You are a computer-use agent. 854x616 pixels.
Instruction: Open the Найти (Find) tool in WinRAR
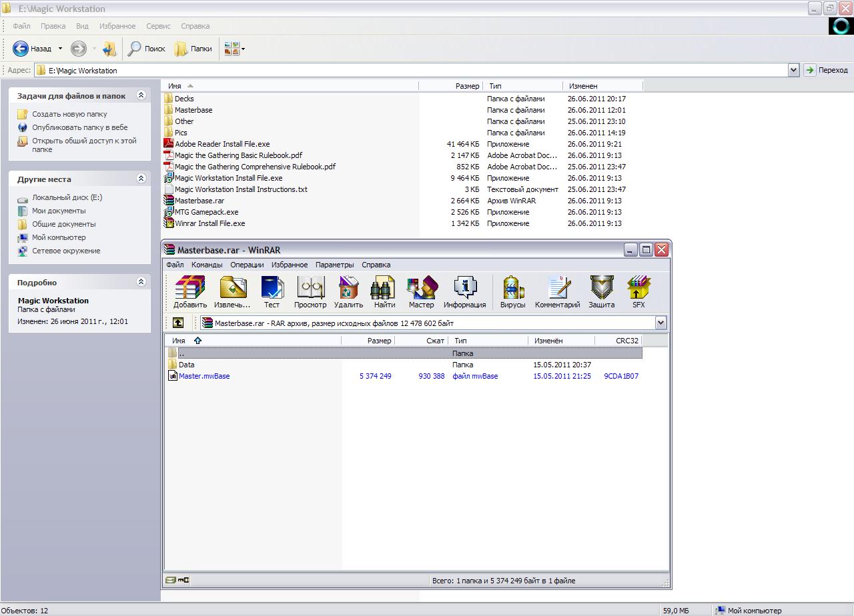(384, 293)
